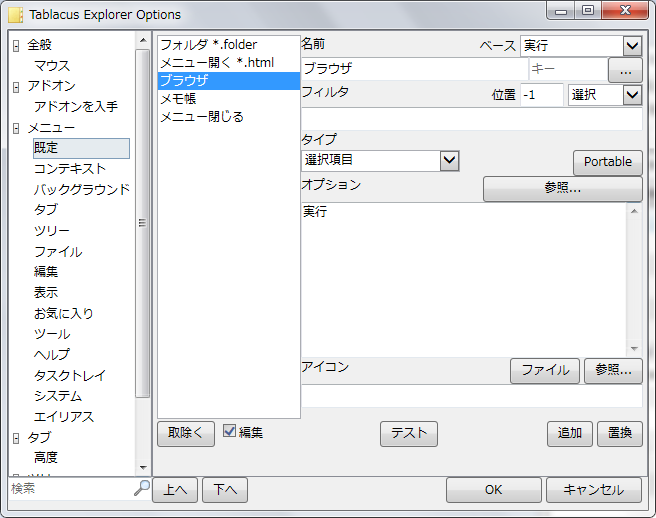Select コンテキスト in the tree

tap(70, 169)
